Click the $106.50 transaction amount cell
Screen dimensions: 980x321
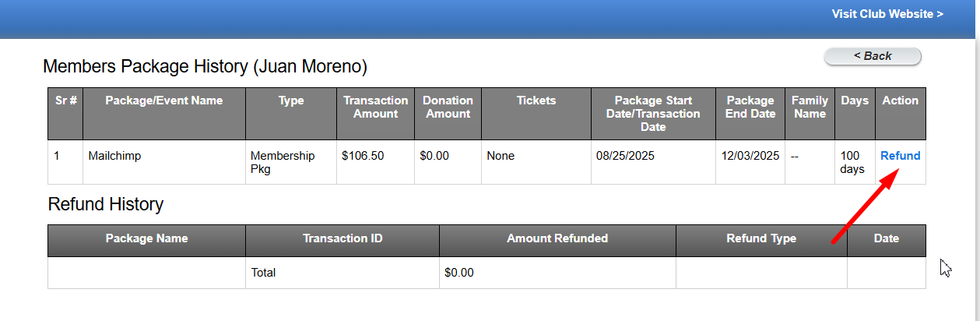coord(363,156)
